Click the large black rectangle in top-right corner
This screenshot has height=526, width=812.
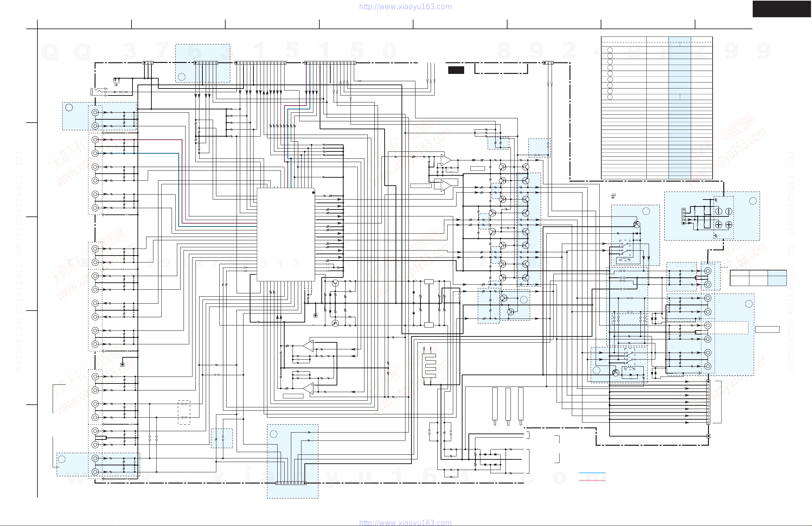782,9
